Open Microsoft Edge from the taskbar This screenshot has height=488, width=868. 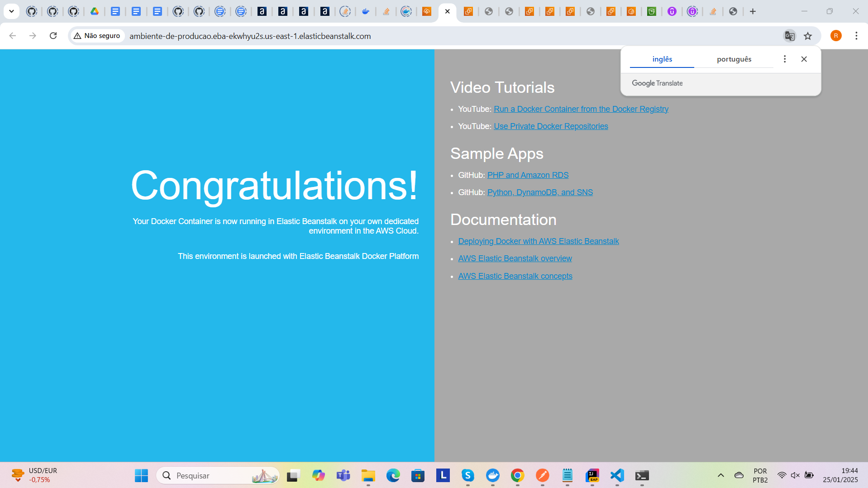coord(393,475)
